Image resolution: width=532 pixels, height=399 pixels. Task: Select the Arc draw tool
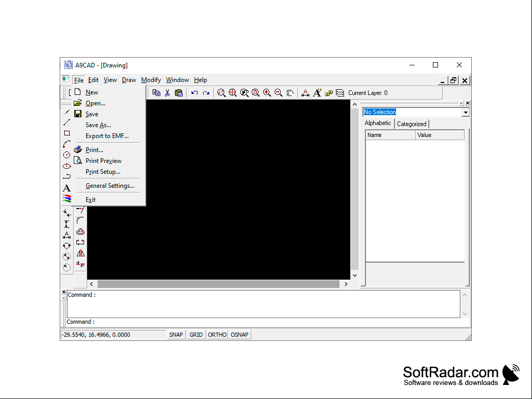coord(67,144)
